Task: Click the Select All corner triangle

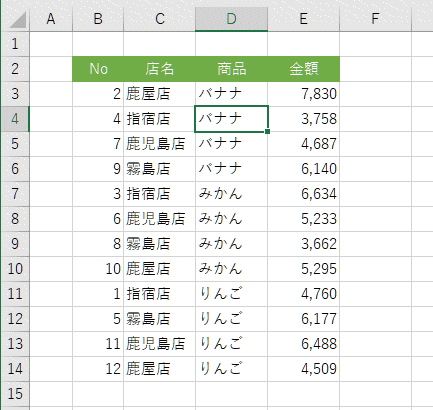Action: click(17, 19)
